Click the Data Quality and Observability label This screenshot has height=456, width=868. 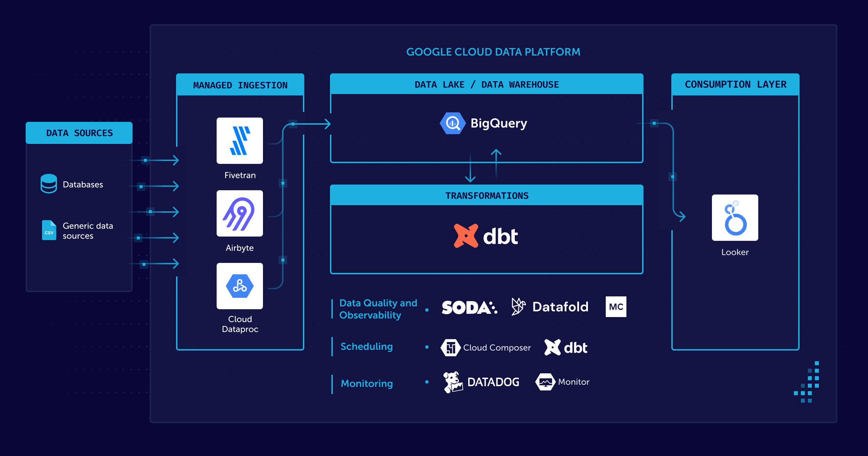pyautogui.click(x=378, y=309)
